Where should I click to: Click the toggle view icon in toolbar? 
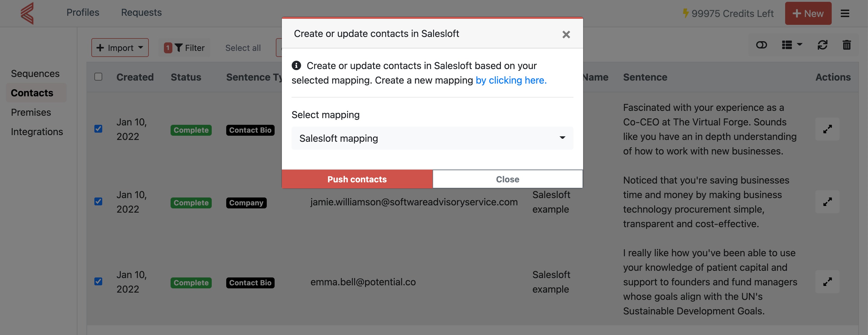[x=761, y=45]
